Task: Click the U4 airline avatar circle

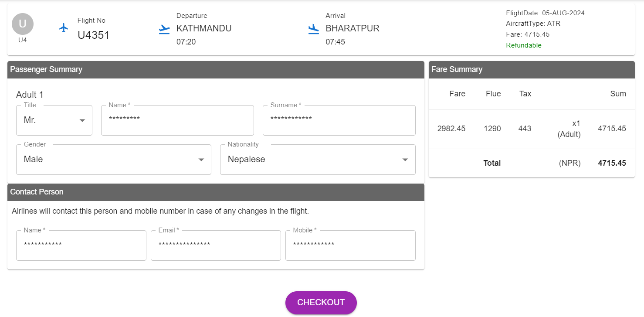Action: point(23,24)
